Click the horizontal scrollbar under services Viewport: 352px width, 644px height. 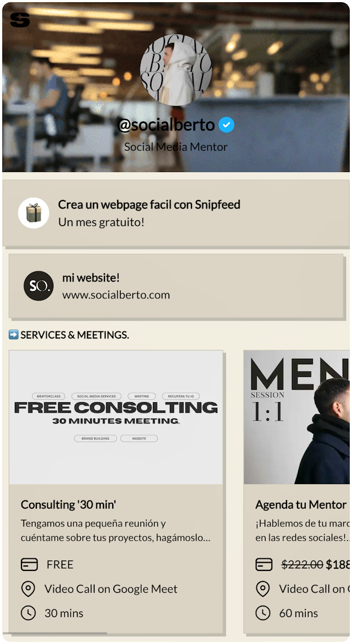pos(54,634)
